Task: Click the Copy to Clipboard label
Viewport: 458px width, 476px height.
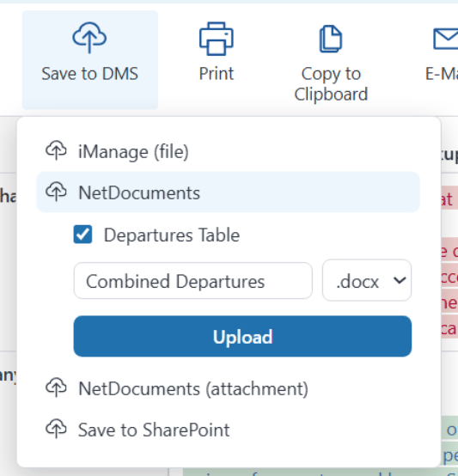Action: (331, 84)
